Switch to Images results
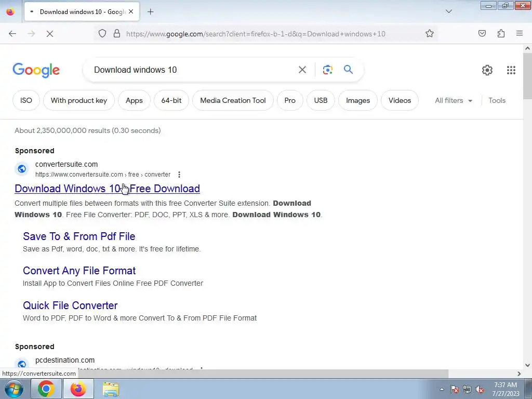The height and width of the screenshot is (399, 532). click(x=358, y=100)
